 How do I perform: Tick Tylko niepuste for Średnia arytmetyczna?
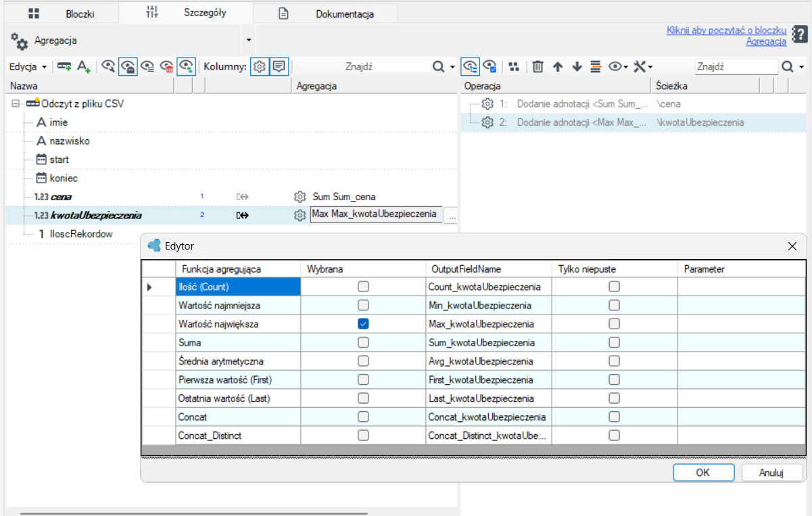pos(614,361)
